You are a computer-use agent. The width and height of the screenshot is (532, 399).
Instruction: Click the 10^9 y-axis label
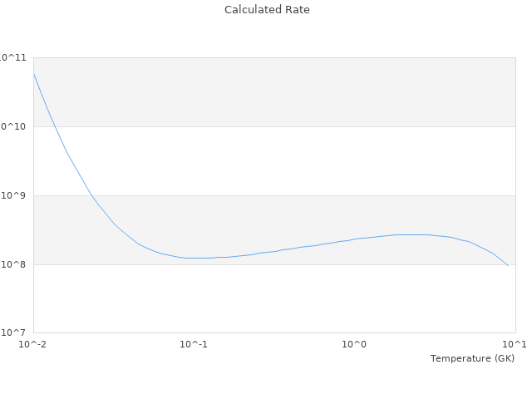[x=15, y=195]
